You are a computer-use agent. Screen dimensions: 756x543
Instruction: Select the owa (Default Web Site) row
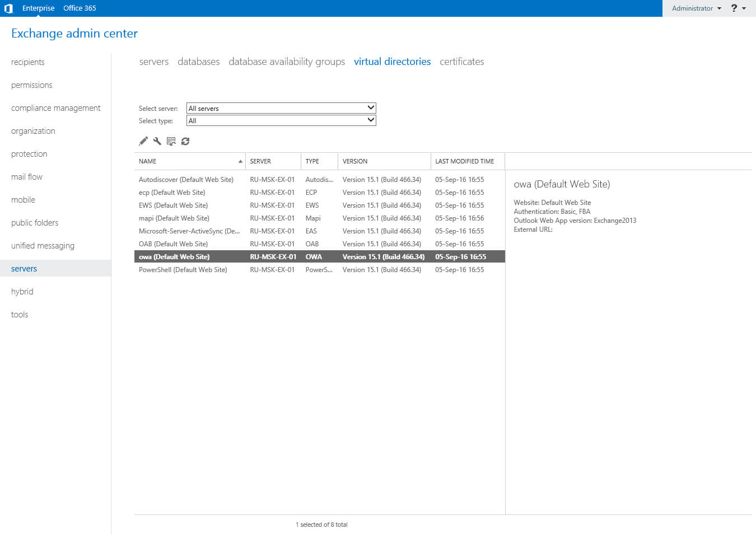pos(320,257)
